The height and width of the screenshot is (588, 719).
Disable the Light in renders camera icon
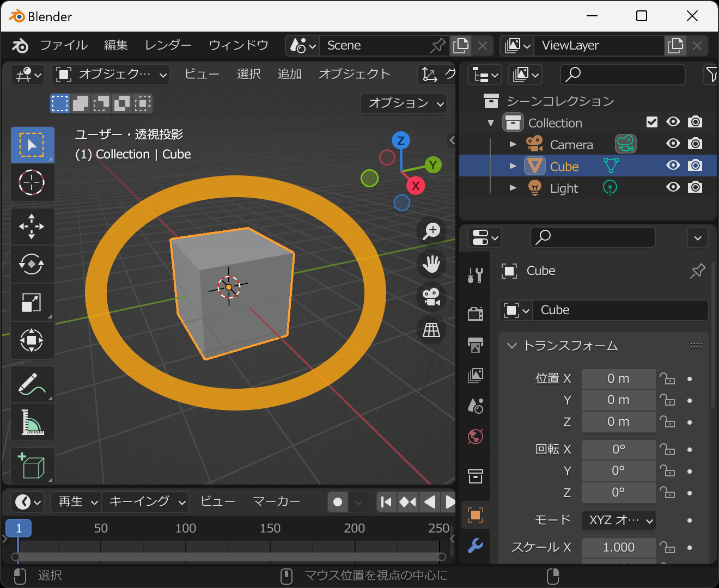click(x=695, y=187)
